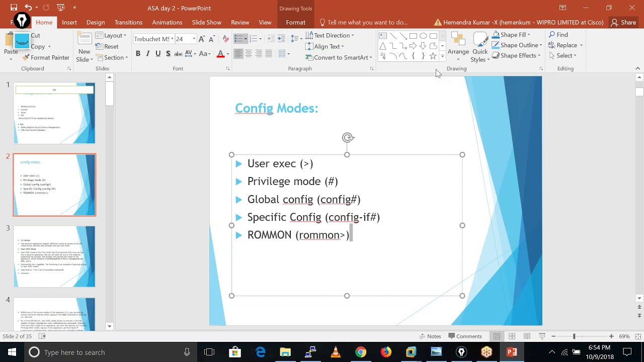Toggle Bold formatting

click(x=138, y=54)
